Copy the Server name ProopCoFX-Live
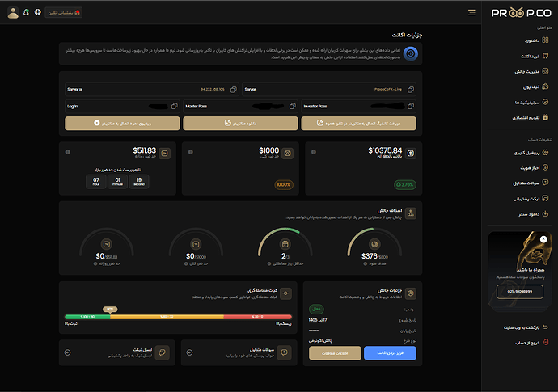558x392 pixels. point(410,89)
